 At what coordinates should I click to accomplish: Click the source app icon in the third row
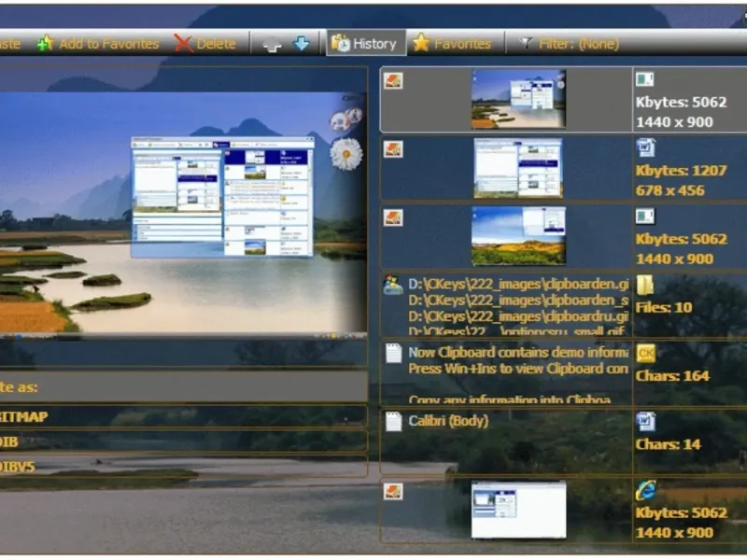click(644, 217)
